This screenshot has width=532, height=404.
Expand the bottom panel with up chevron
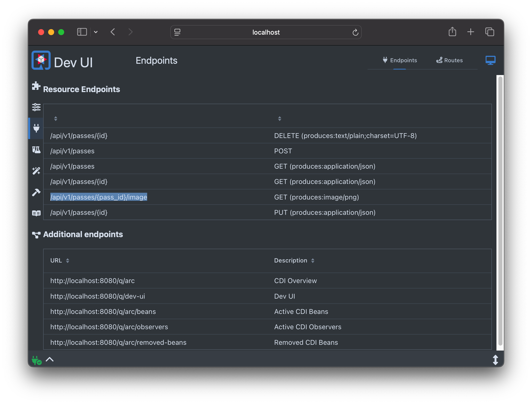50,359
